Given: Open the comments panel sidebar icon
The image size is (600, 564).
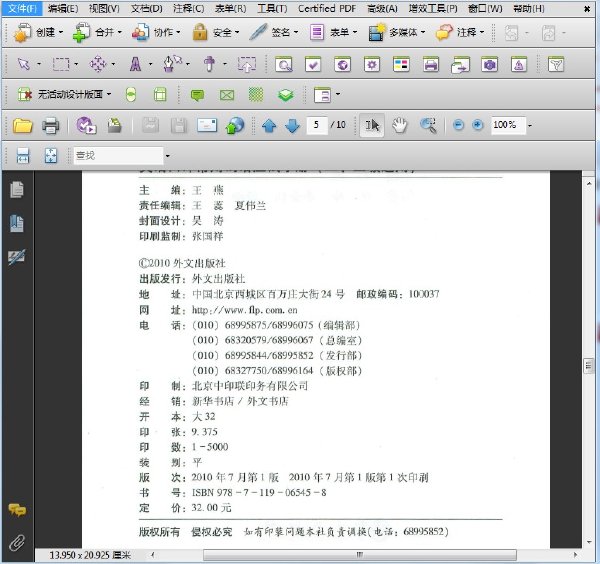Looking at the screenshot, I should point(17,510).
